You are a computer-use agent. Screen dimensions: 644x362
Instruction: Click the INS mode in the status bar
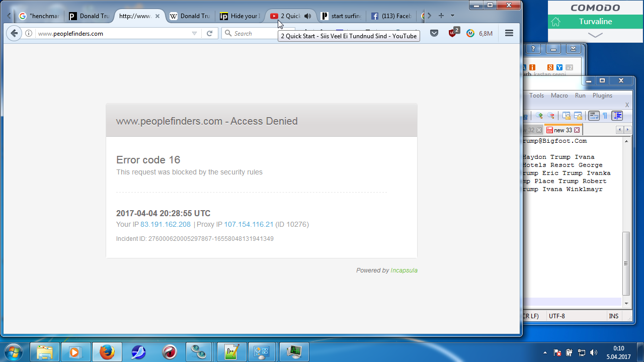coord(614,316)
